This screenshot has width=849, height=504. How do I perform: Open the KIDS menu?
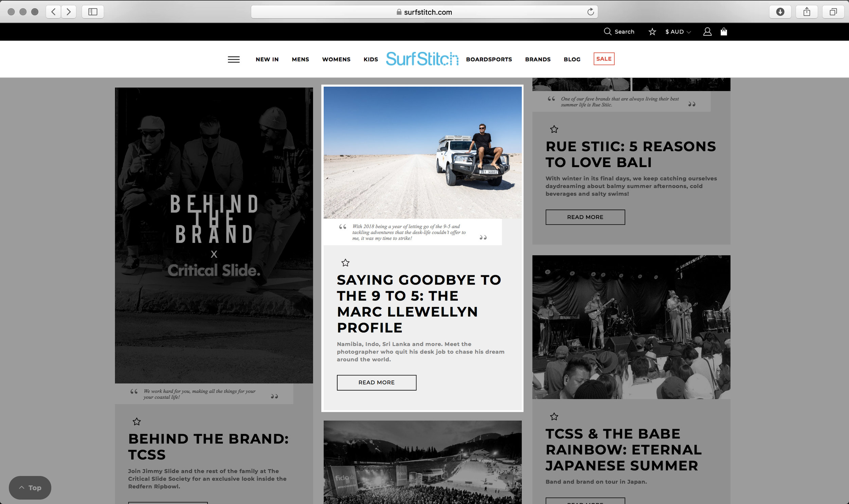(371, 59)
